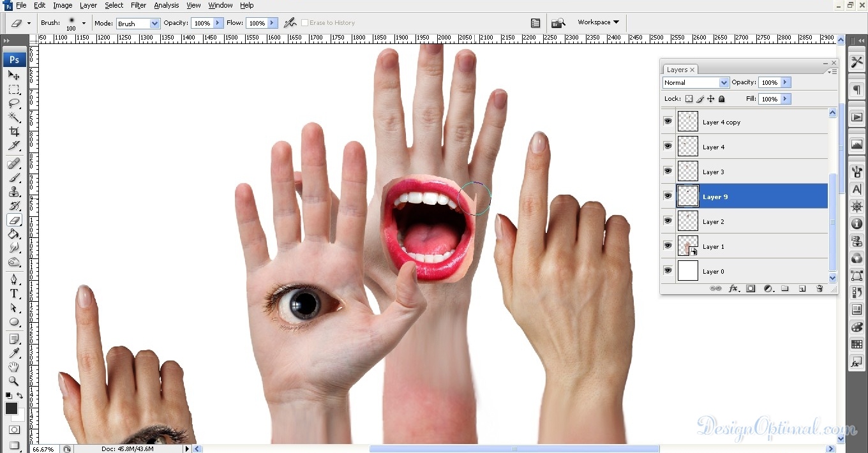Hide Layer 4 copy visibility
This screenshot has height=453, width=868.
tap(668, 121)
